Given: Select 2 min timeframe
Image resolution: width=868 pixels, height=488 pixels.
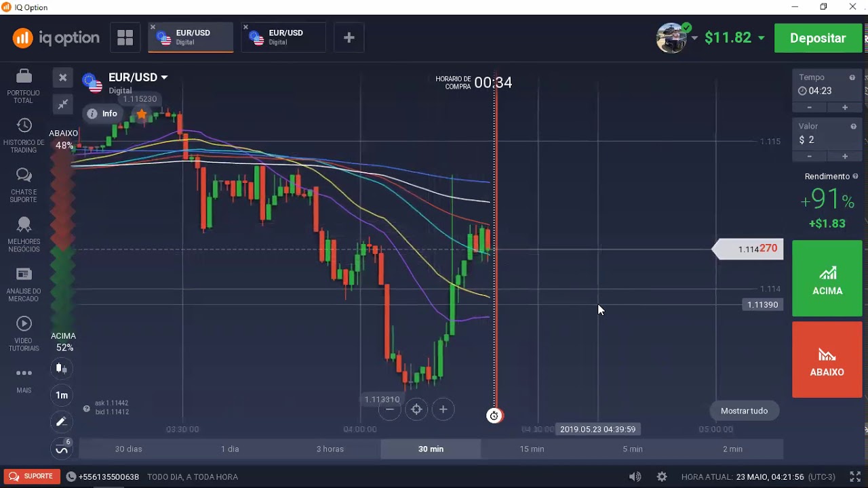Looking at the screenshot, I should 732,449.
